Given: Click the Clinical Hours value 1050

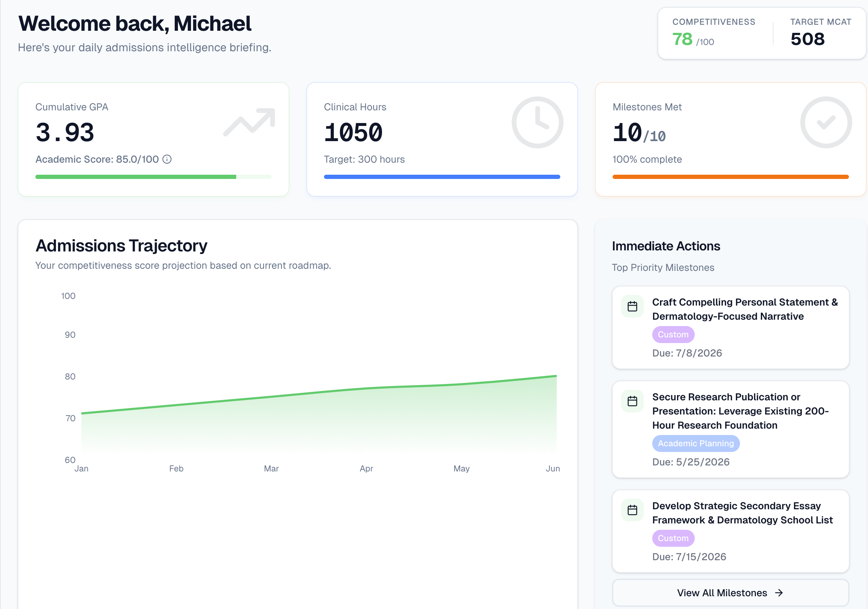Looking at the screenshot, I should 353,133.
